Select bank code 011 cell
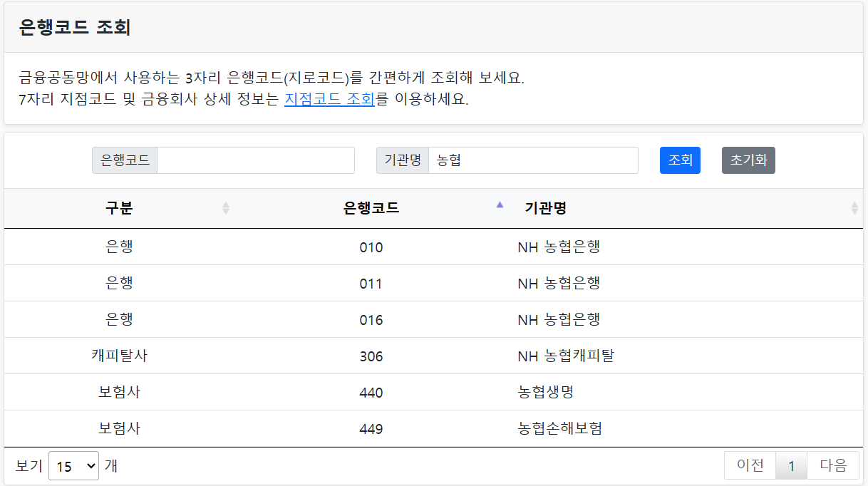868x486 pixels. coord(371,284)
